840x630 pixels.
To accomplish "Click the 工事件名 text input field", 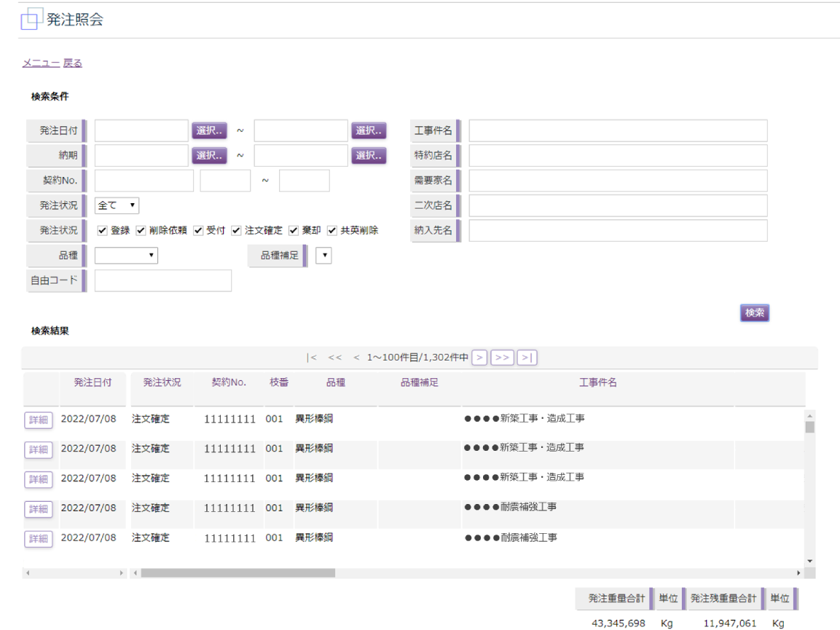I will tap(618, 131).
